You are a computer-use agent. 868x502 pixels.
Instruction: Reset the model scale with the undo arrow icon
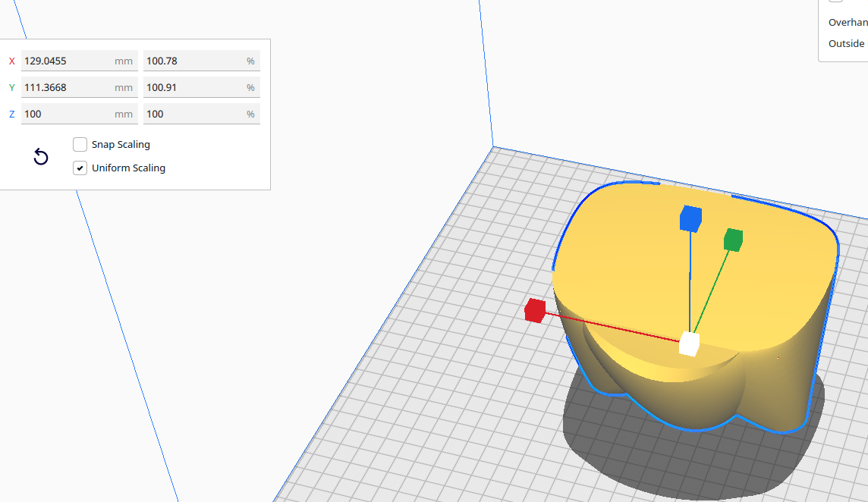click(39, 156)
